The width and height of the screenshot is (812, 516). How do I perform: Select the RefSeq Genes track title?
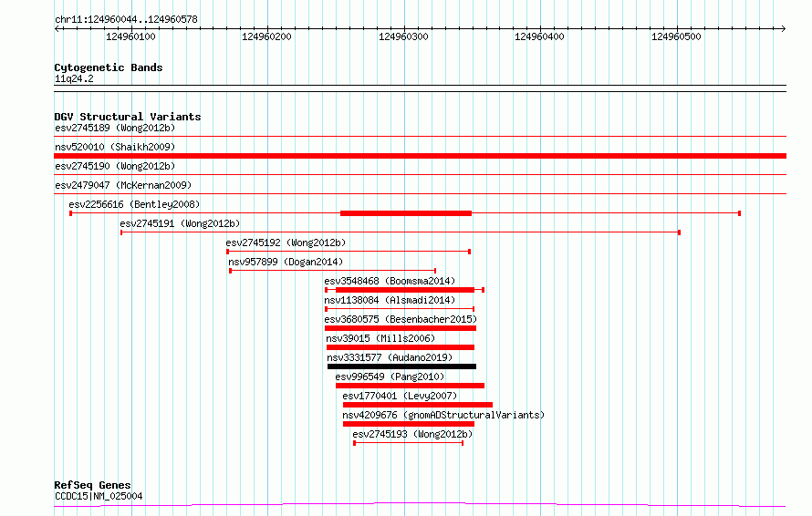[92, 485]
